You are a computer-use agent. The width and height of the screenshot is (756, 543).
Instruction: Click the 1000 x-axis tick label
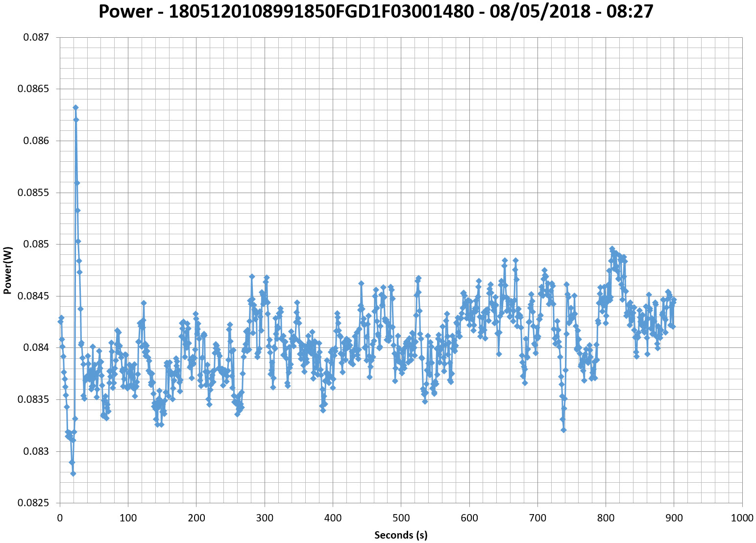pos(742,518)
